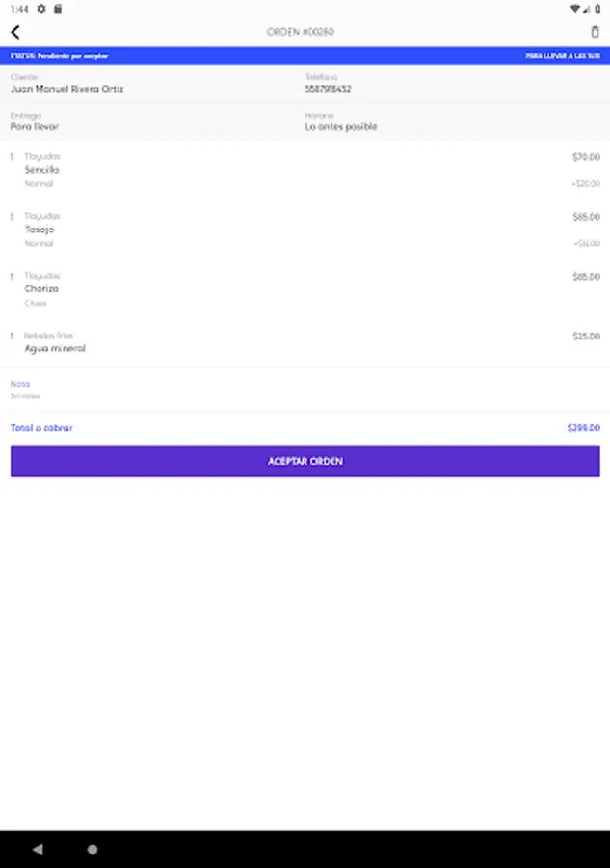Screen dimensions: 610x868
Task: Tap the SD card status icon
Action: point(57,8)
